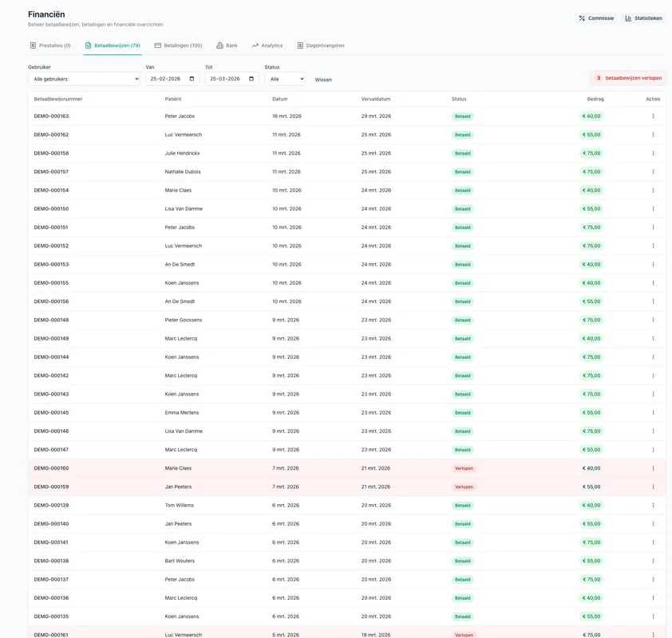Clear filters with Wissen
This screenshot has height=638, width=672.
323,80
